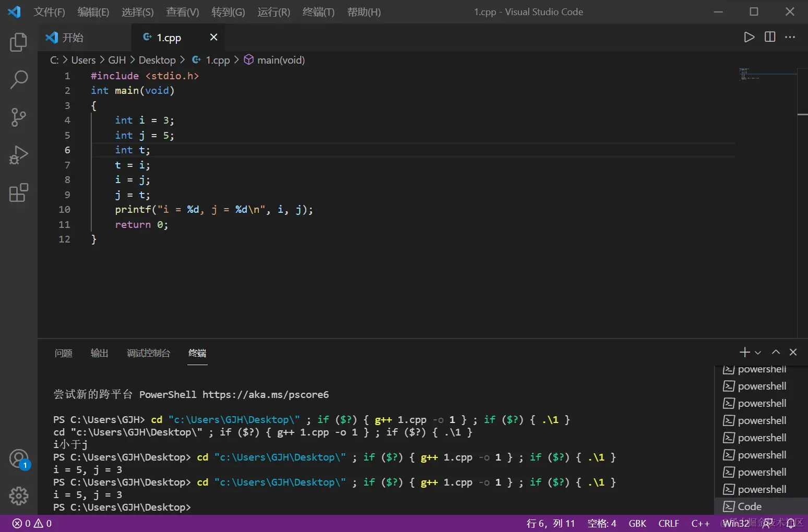Click the 1.cpp breadcrumb segment
808x532 pixels.
(x=211, y=60)
